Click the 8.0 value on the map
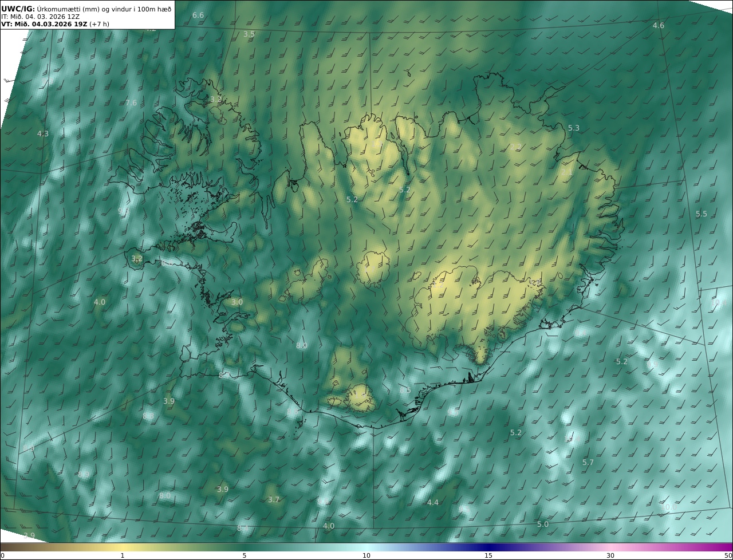The image size is (733, 560). pyautogui.click(x=165, y=496)
